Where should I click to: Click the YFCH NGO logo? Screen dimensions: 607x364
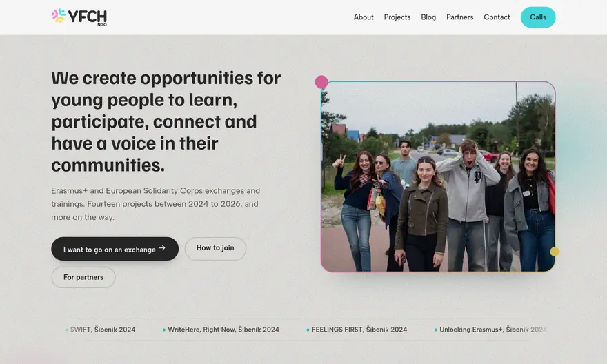[79, 17]
